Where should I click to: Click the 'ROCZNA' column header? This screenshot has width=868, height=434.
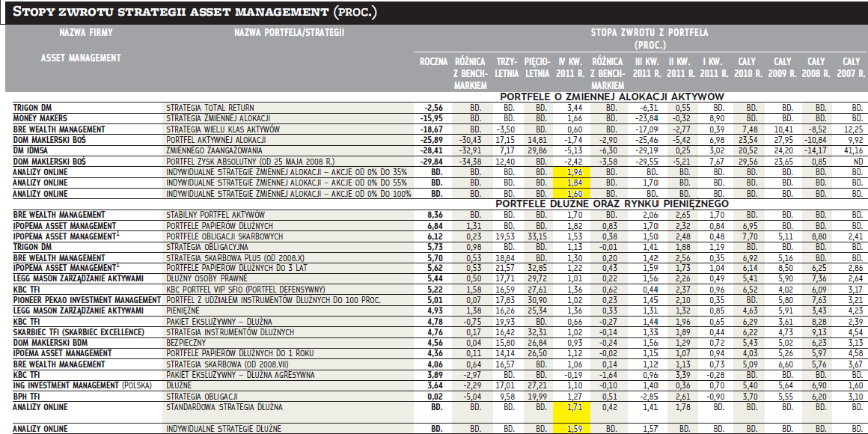[x=433, y=62]
